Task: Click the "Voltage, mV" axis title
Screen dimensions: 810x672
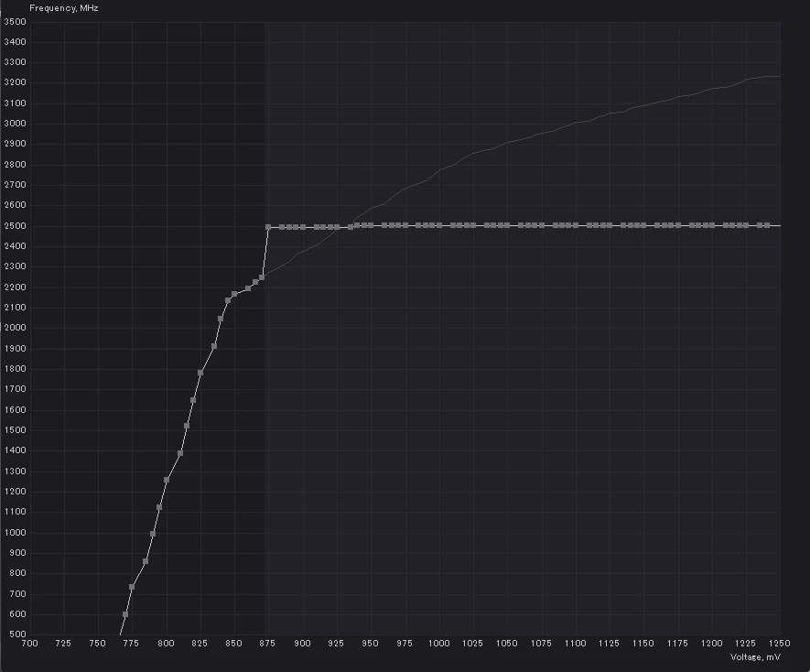Action: tap(755, 657)
